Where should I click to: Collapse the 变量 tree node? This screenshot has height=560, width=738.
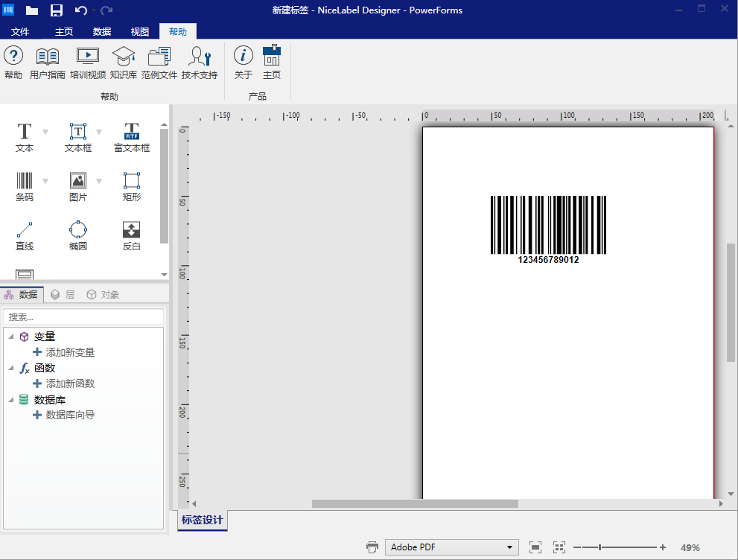pos(11,337)
